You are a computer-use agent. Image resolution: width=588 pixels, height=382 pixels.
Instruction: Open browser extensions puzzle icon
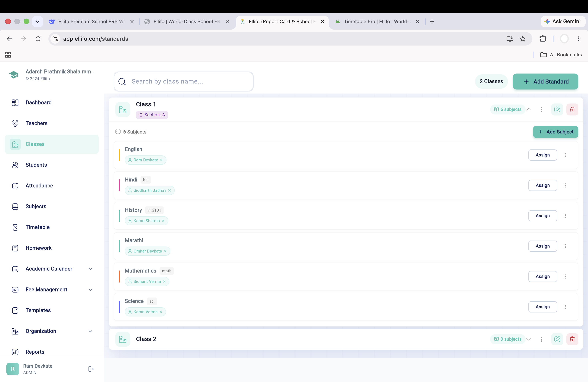click(543, 39)
